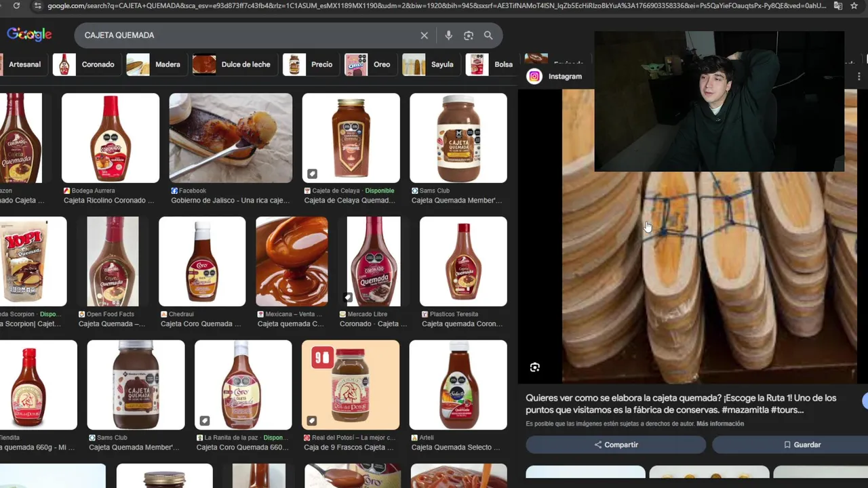868x488 pixels.
Task: Select the Sayula filter chip
Action: point(431,64)
